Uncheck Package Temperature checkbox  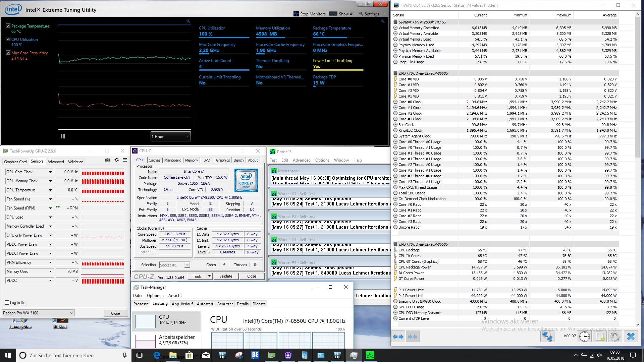(x=8, y=26)
